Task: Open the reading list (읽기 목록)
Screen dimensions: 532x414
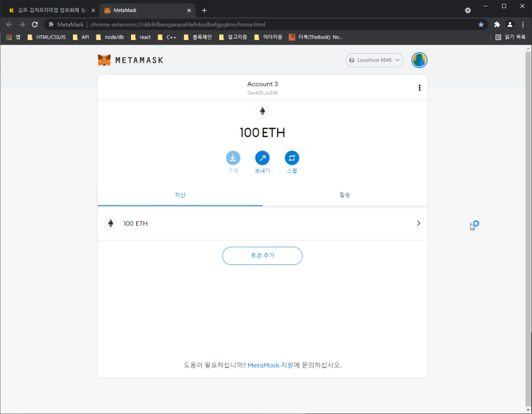Action: [x=511, y=37]
